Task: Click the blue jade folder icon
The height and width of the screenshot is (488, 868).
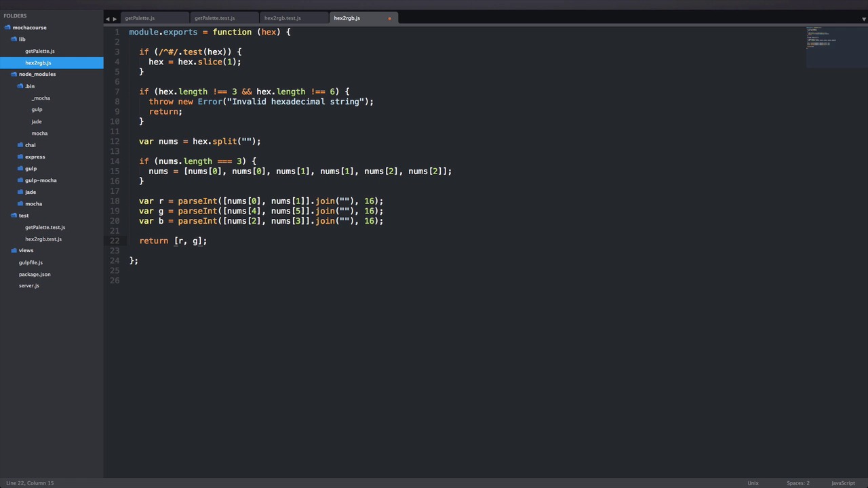Action: tap(20, 192)
